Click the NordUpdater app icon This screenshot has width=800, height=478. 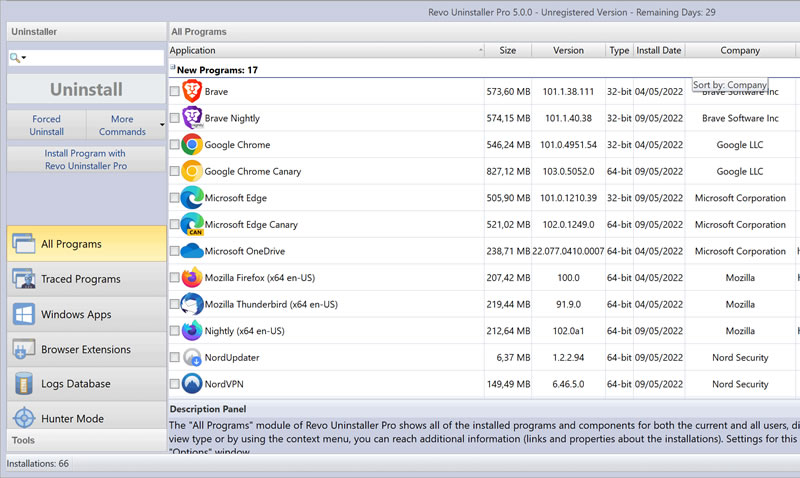click(x=192, y=358)
